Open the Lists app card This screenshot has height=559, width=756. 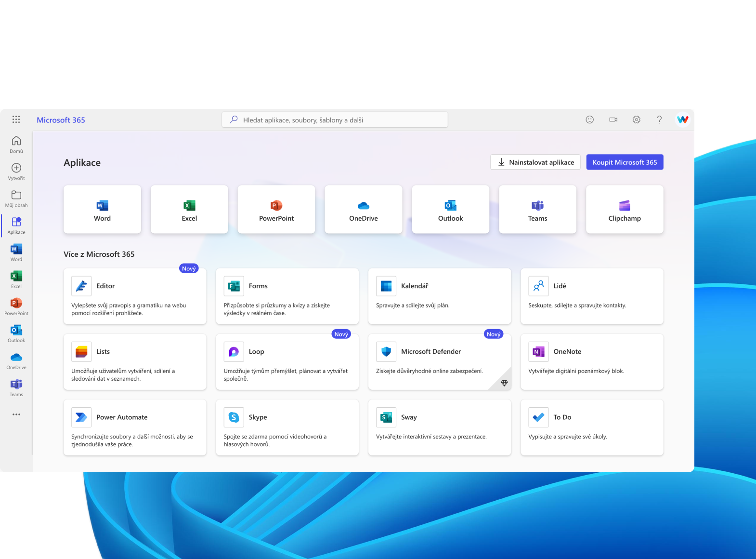pos(135,362)
